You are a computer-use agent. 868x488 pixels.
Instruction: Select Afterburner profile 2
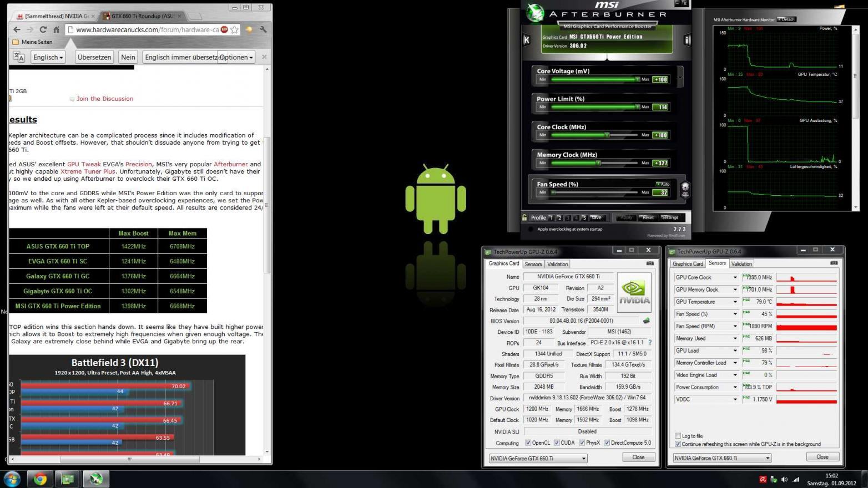pos(559,217)
